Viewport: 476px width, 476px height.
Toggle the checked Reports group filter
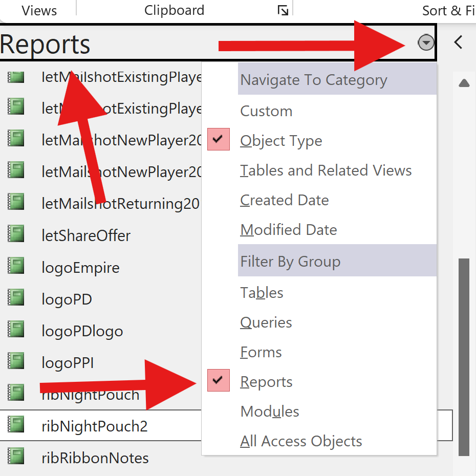coord(266,382)
